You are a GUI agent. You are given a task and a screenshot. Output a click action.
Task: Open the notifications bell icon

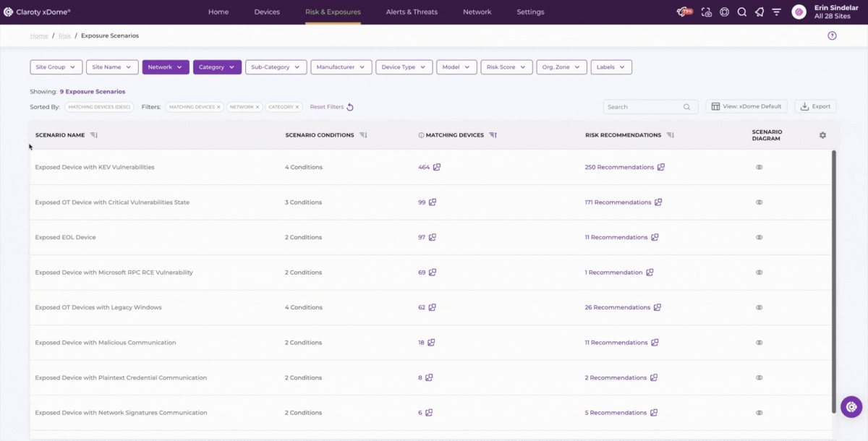[x=759, y=12]
